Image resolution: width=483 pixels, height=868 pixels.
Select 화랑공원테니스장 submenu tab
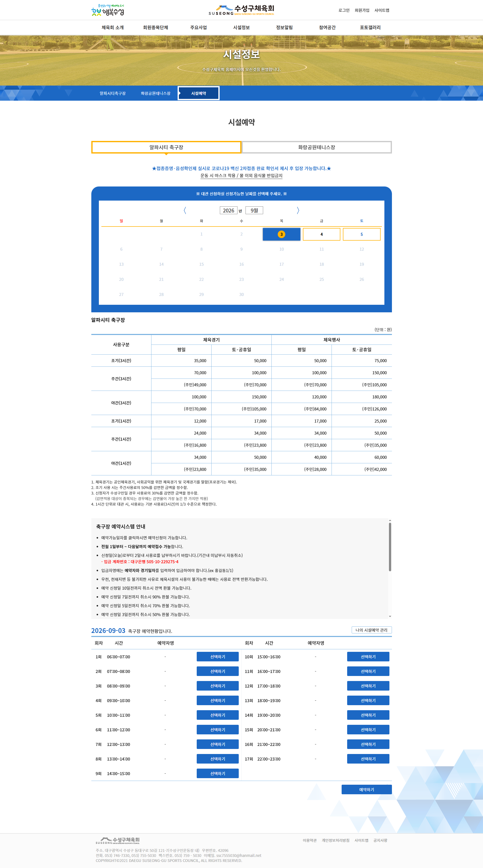click(x=156, y=93)
